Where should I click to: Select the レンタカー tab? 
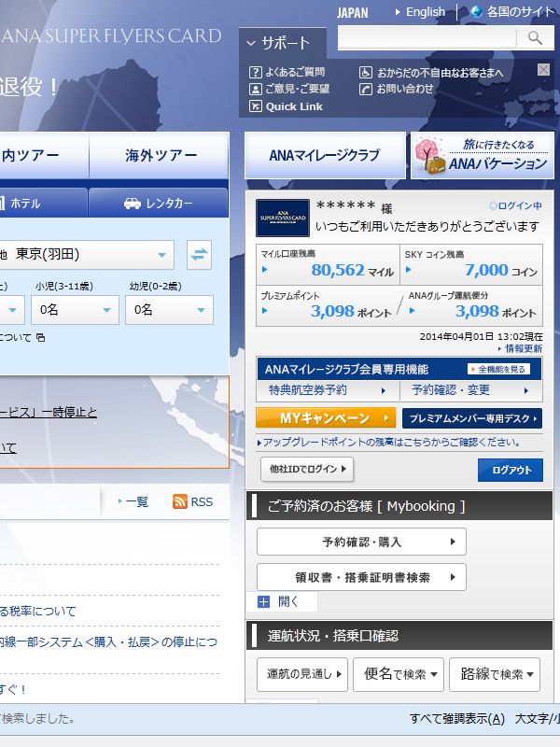pos(159,203)
